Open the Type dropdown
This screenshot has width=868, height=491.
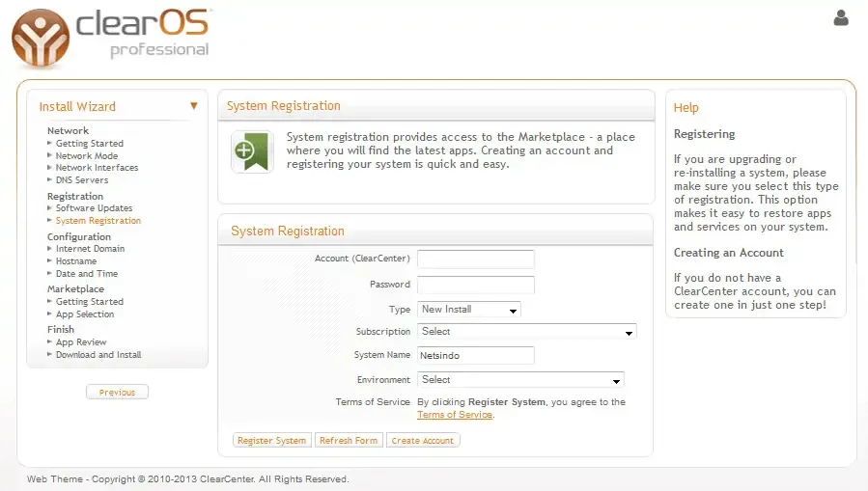469,310
